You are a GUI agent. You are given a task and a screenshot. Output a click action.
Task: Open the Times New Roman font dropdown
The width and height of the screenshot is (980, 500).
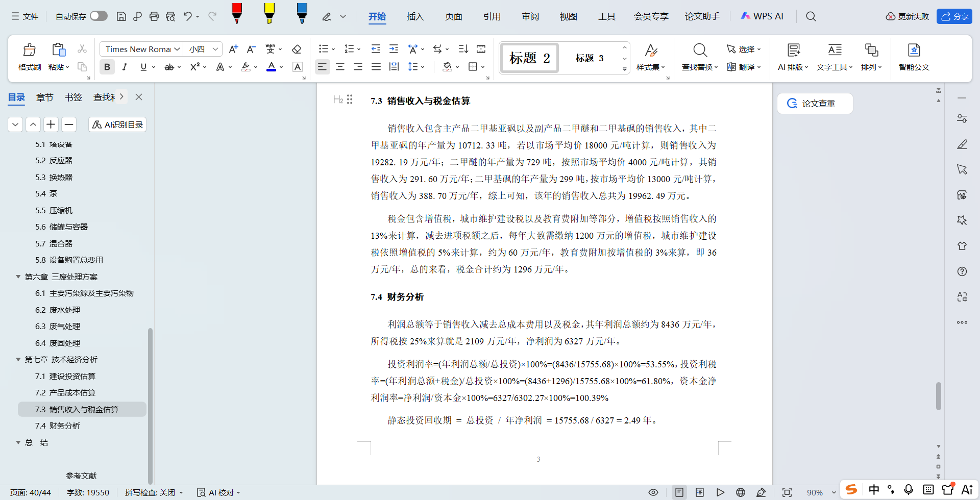click(177, 49)
